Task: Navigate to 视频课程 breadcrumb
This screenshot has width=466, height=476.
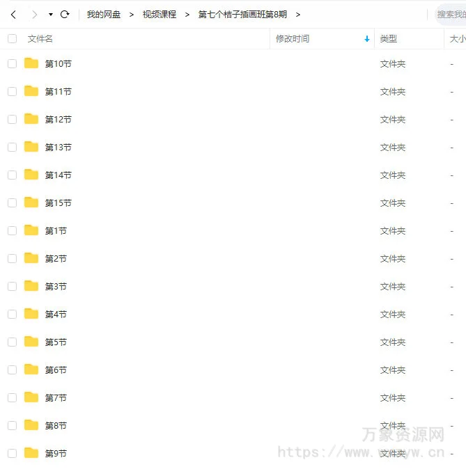Action: pyautogui.click(x=160, y=15)
